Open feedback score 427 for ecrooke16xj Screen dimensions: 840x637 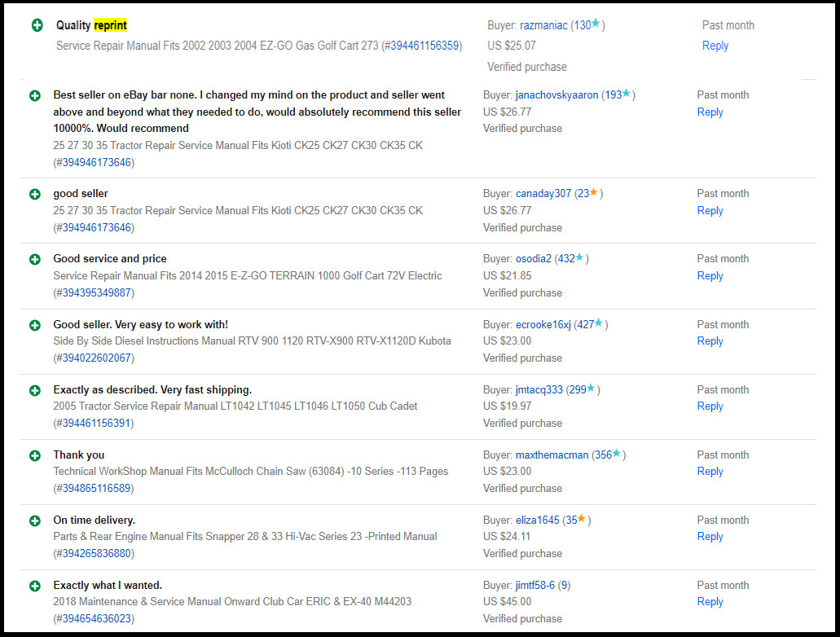[x=584, y=324]
